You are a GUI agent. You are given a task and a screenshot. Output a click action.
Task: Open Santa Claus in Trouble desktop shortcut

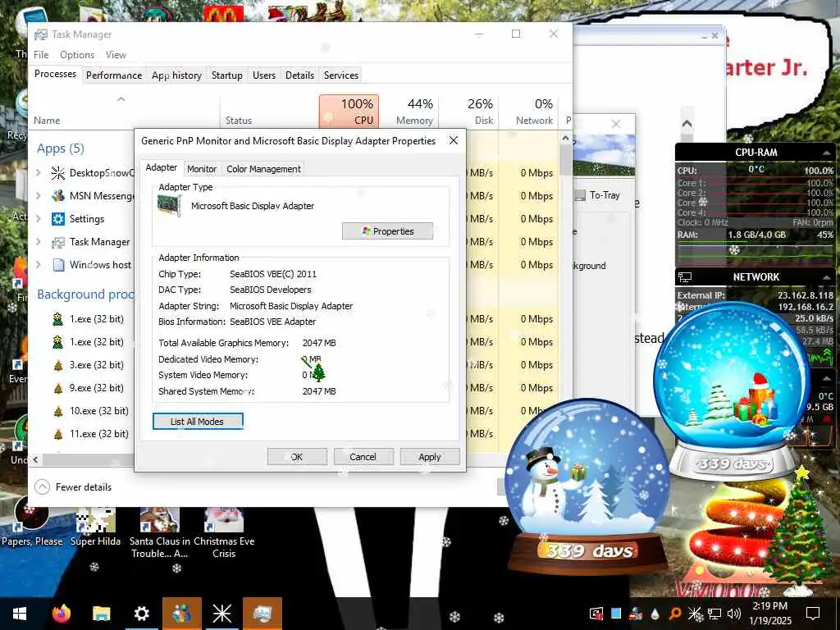pos(160,533)
